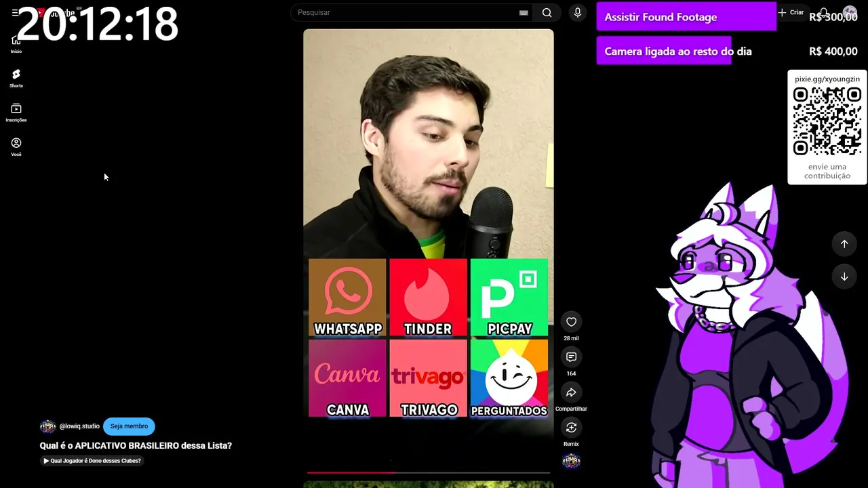This screenshot has width=868, height=488.
Task: Go to the previous Short with up arrow
Action: point(844,244)
